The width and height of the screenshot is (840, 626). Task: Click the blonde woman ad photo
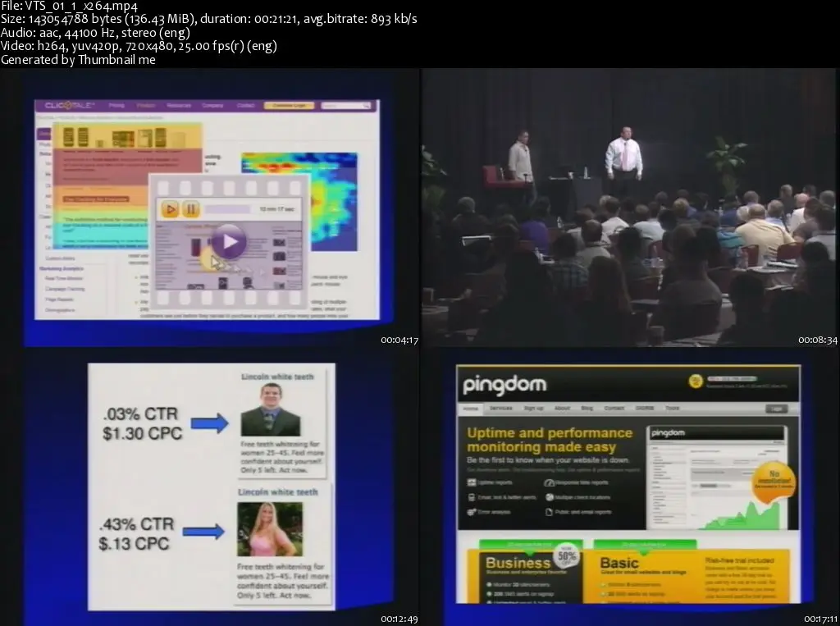pos(269,529)
